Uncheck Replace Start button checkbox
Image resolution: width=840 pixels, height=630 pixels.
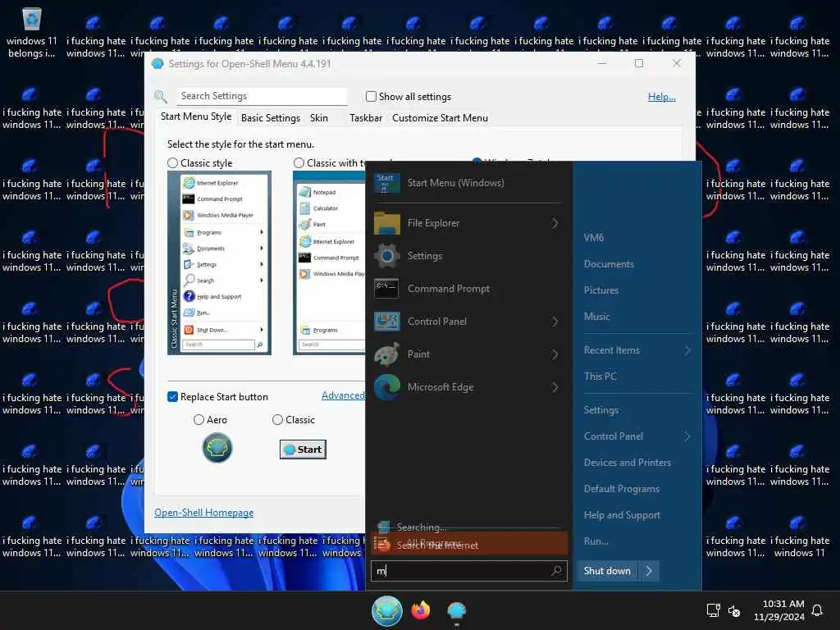pyautogui.click(x=172, y=397)
